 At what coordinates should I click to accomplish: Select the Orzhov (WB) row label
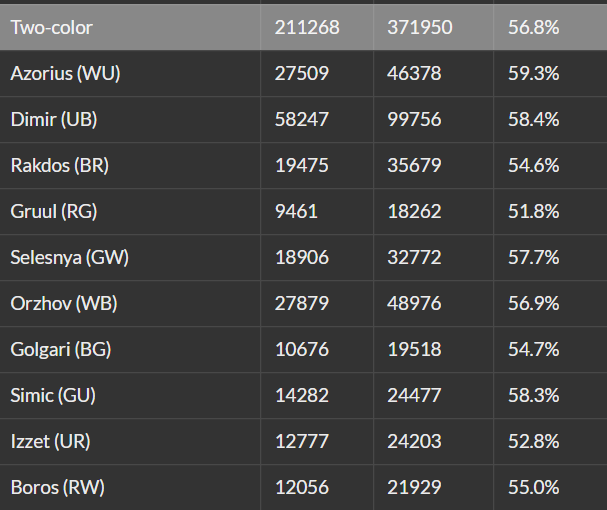[x=64, y=303]
